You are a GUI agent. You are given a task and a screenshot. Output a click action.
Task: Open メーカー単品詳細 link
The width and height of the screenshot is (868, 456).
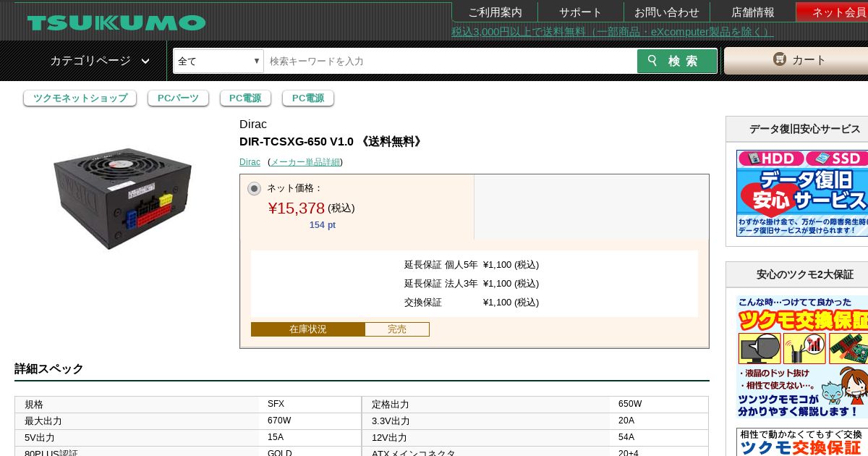click(x=305, y=162)
